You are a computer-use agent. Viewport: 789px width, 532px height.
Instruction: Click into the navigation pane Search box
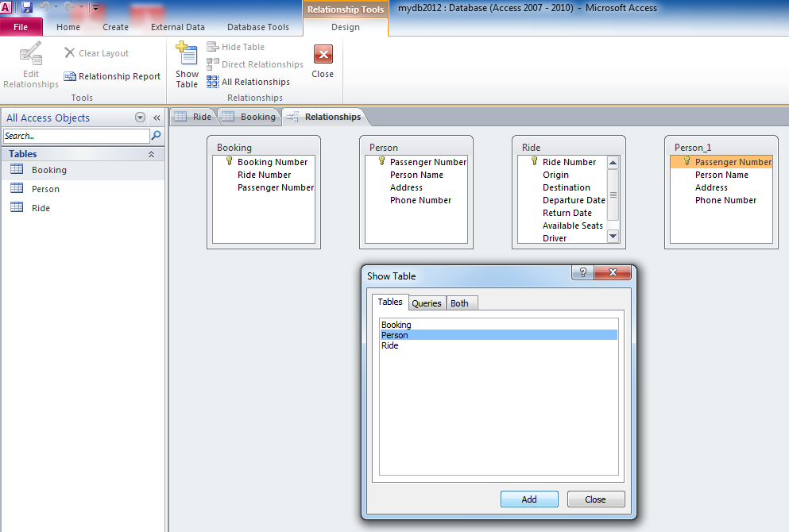(75, 136)
